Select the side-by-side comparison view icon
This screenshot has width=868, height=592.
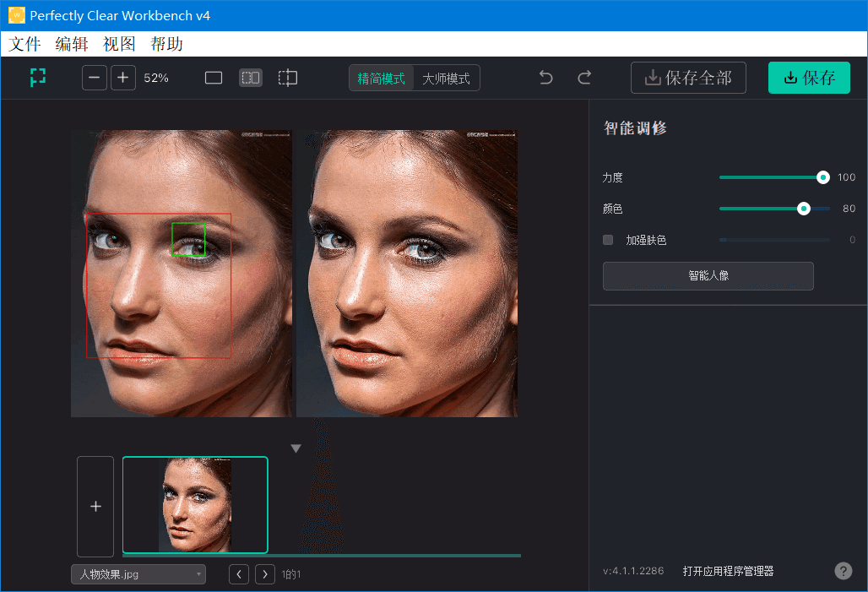pyautogui.click(x=250, y=77)
